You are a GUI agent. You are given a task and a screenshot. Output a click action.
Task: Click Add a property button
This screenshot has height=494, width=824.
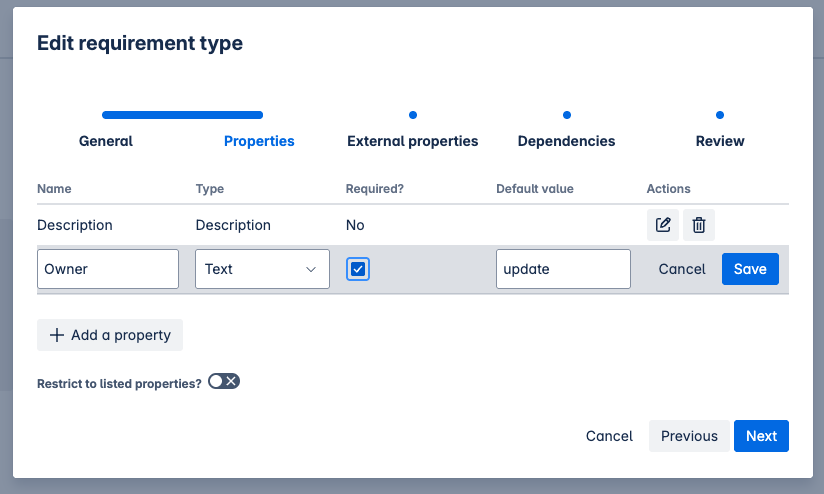[x=110, y=335]
